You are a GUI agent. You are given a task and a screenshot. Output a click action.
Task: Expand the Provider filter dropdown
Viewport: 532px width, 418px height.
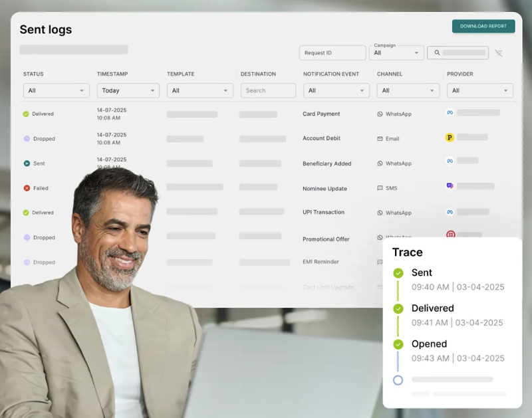[x=479, y=90]
